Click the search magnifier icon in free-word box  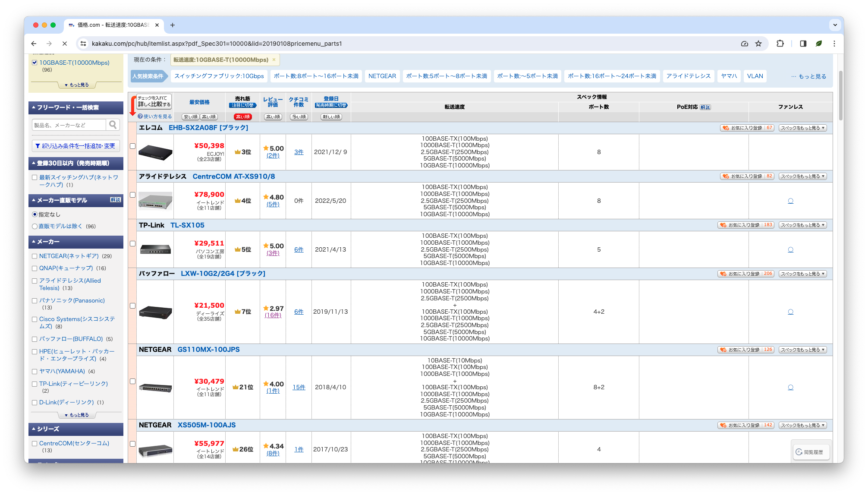pyautogui.click(x=113, y=125)
